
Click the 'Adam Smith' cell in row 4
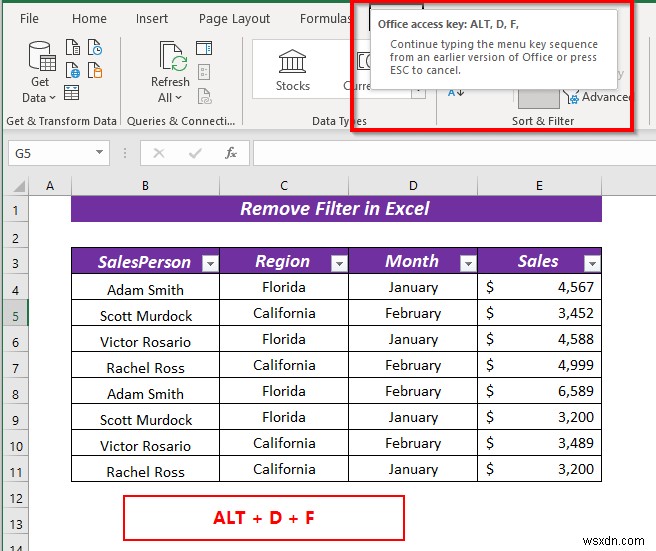tap(145, 287)
